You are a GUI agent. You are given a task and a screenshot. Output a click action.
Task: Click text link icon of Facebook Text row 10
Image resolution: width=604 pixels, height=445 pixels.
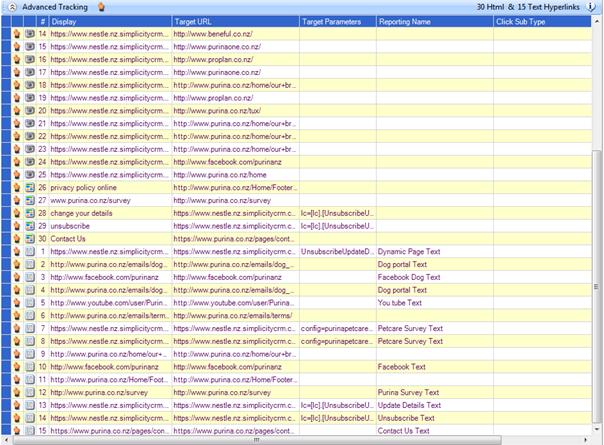pyautogui.click(x=30, y=367)
